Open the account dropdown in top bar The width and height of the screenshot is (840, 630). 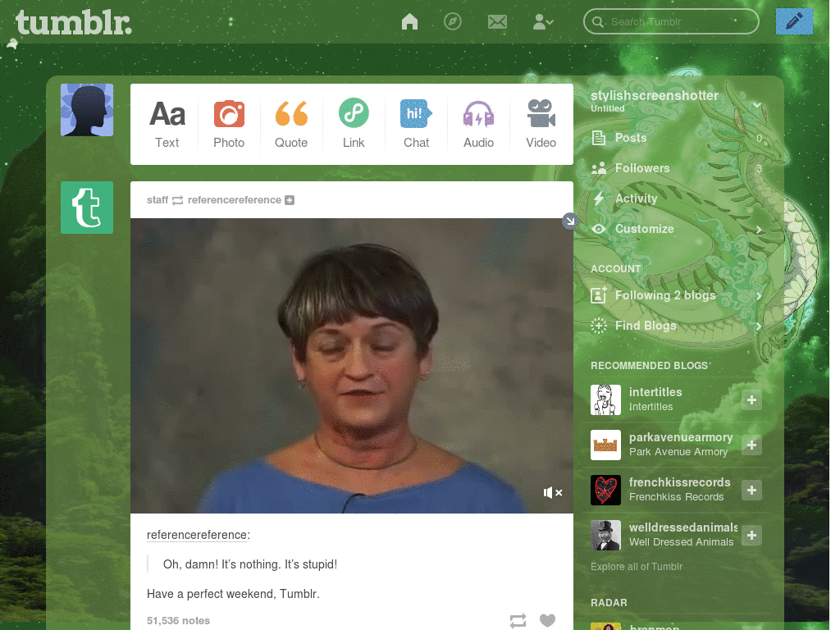(x=543, y=22)
